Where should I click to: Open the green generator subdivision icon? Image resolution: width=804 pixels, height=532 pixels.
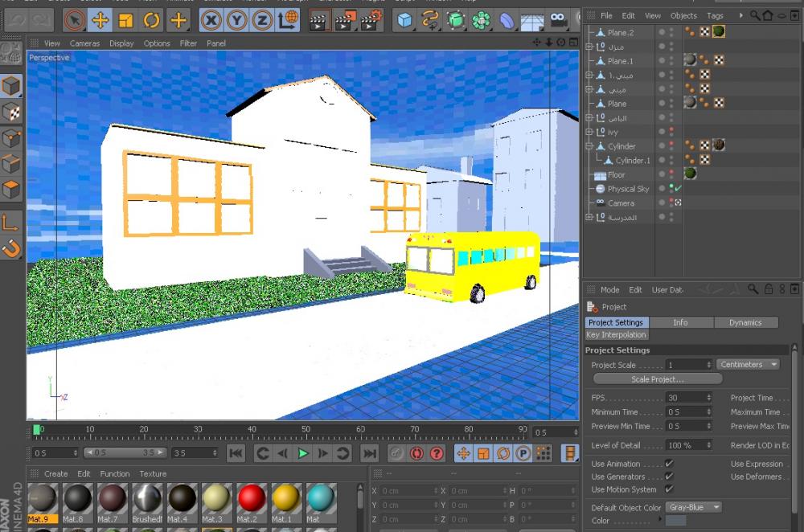point(456,21)
